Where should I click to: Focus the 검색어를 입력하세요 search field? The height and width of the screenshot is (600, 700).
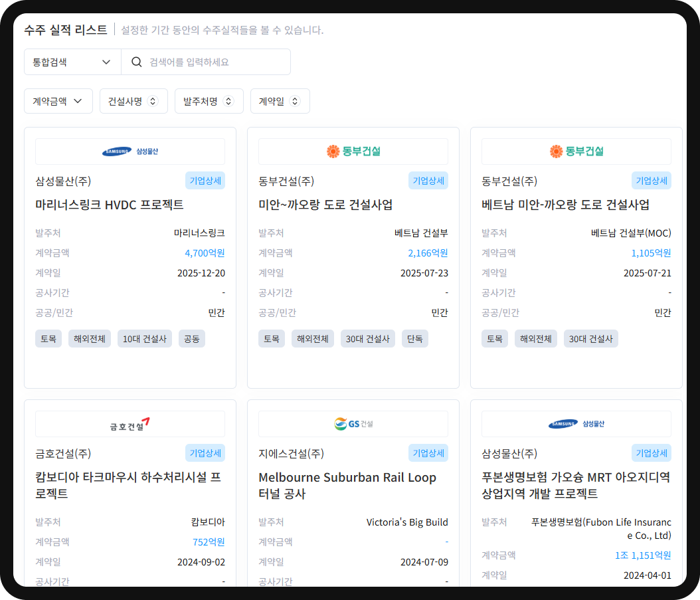click(x=206, y=62)
